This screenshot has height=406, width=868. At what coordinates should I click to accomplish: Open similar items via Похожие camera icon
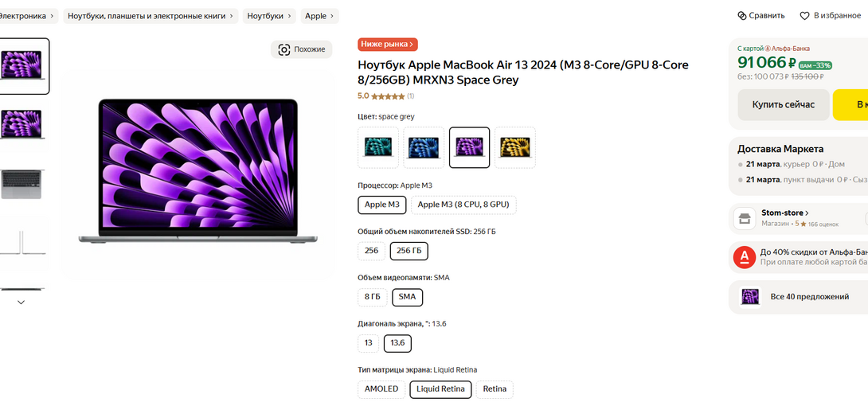pos(284,50)
